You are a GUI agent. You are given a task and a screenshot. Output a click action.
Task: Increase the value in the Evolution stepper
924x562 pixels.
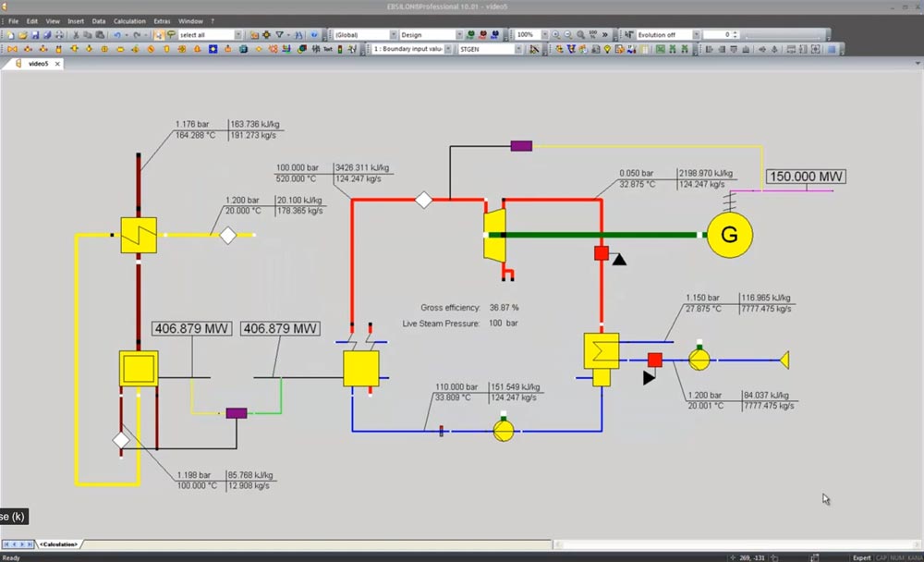coord(735,31)
